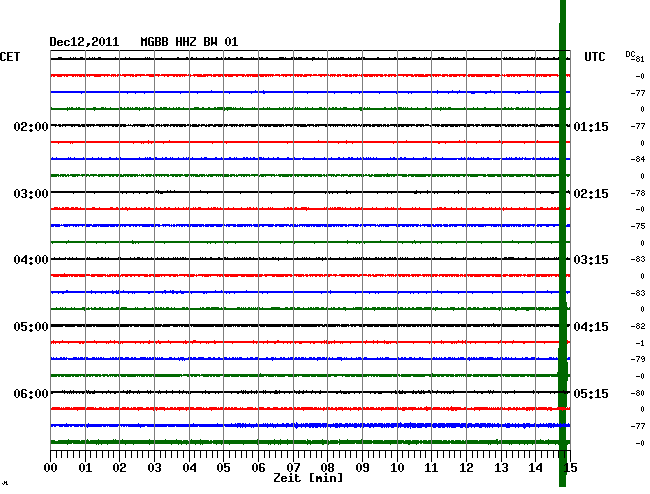This screenshot has height=494, width=650.
Task: Select minute tick label 07
Action: 293,468
